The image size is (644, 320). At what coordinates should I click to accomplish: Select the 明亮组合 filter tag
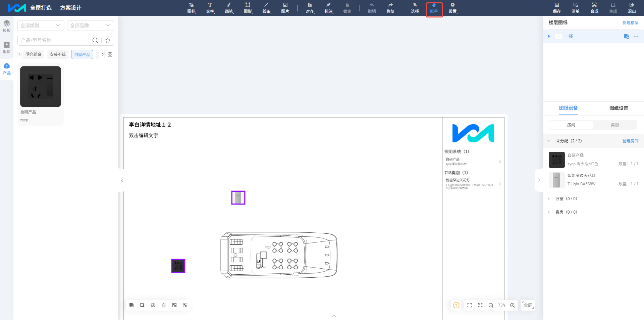coord(34,54)
